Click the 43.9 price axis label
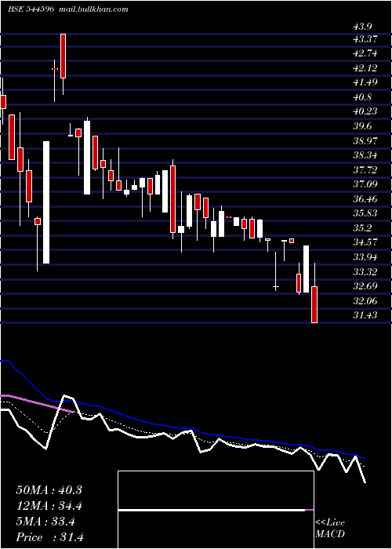This screenshot has width=392, height=549. point(362,26)
